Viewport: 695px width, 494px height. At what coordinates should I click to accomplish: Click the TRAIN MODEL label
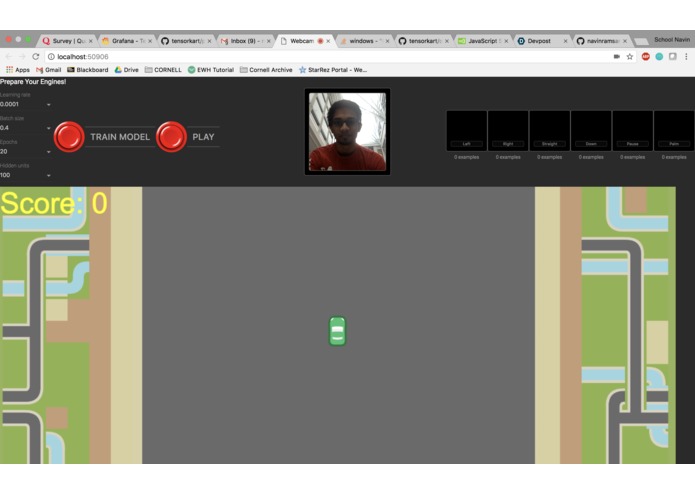point(120,137)
